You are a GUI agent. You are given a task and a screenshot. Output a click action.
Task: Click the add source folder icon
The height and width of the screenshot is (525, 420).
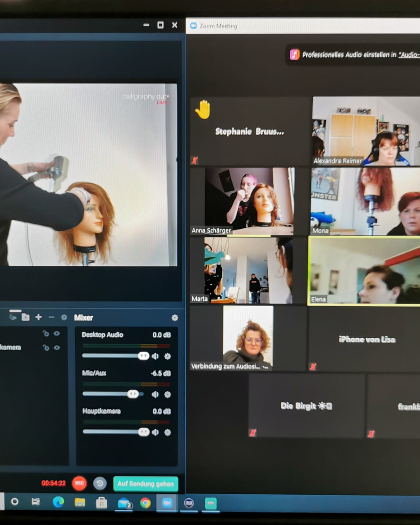(x=25, y=317)
